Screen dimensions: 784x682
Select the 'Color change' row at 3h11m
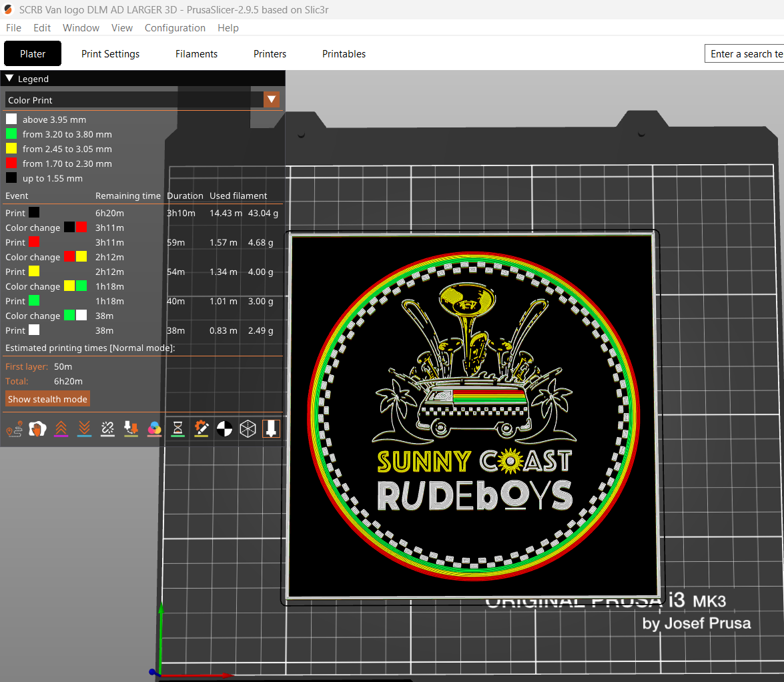pyautogui.click(x=143, y=228)
